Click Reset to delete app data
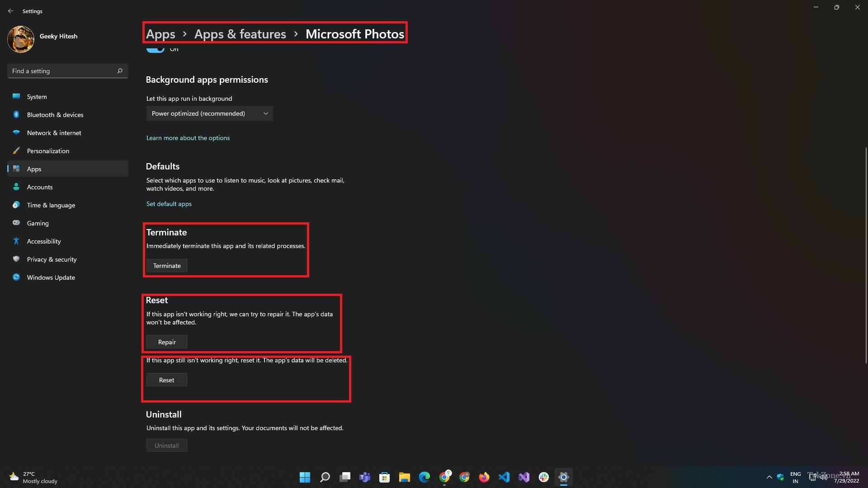This screenshot has height=488, width=868. click(166, 380)
